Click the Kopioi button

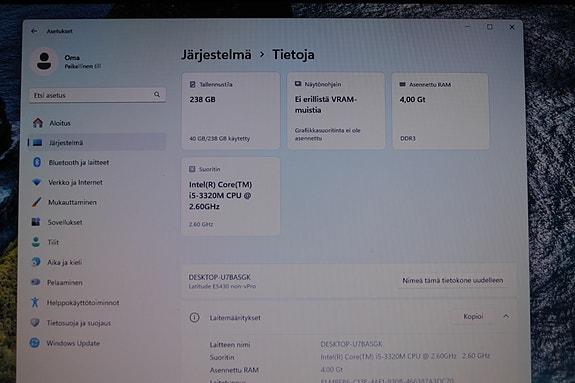[473, 316]
